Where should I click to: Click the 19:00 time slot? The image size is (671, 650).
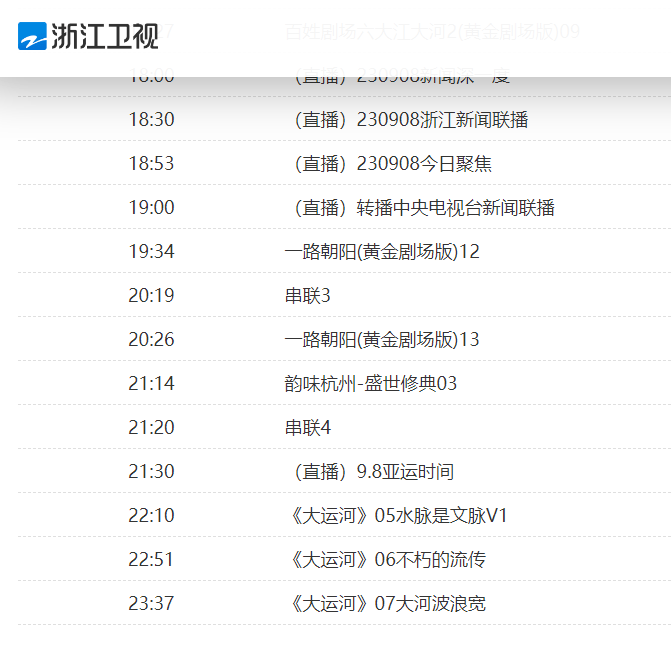click(x=151, y=208)
